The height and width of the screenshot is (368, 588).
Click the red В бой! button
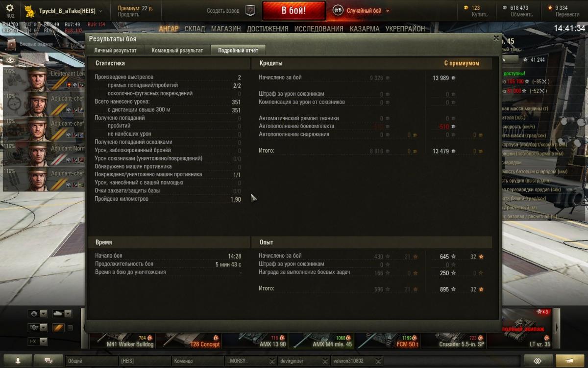pyautogui.click(x=294, y=11)
